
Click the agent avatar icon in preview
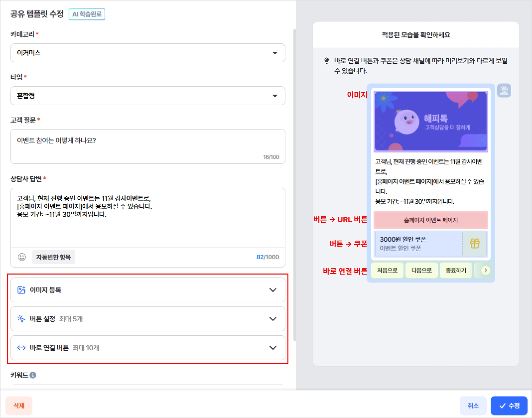click(504, 90)
